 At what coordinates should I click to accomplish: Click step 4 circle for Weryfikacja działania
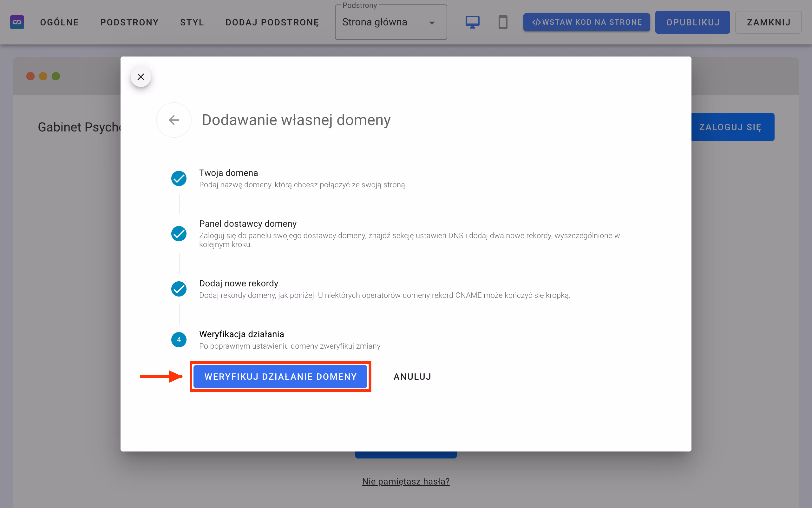[x=179, y=340]
